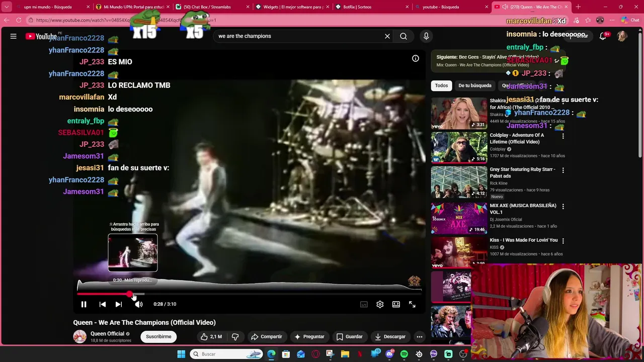
Task: Dislike the video
Action: (235, 336)
